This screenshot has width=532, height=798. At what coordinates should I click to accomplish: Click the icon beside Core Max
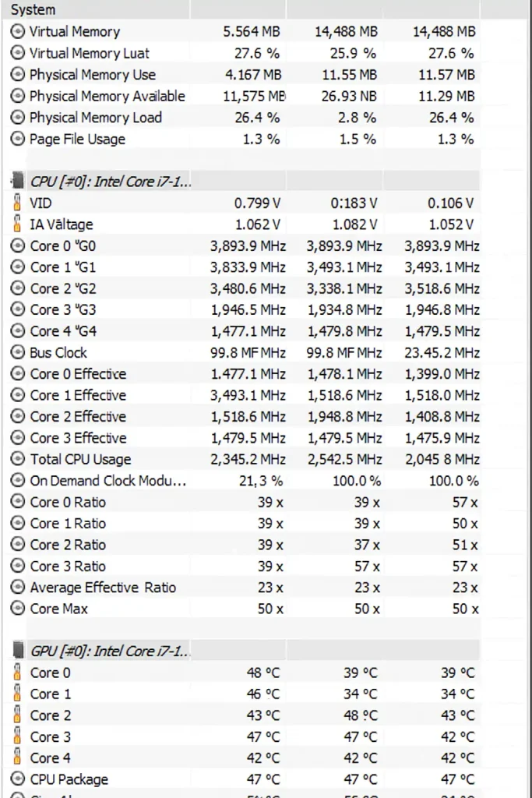(18, 609)
